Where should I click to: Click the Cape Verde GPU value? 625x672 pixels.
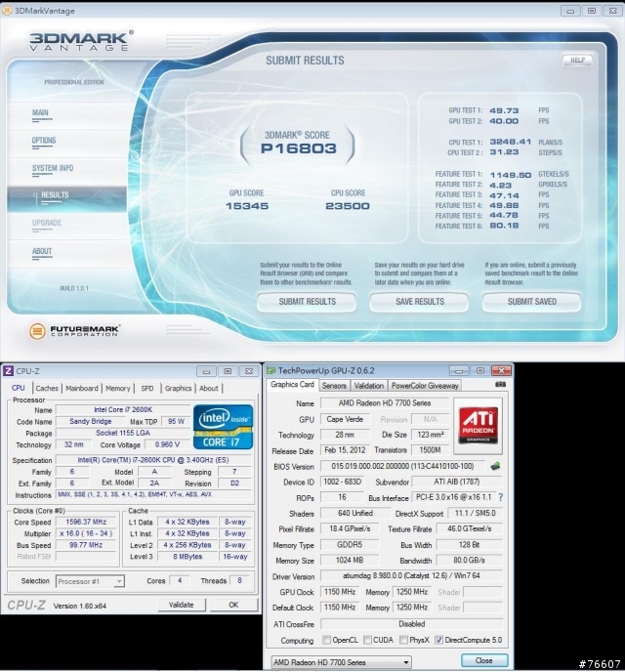pos(345,419)
